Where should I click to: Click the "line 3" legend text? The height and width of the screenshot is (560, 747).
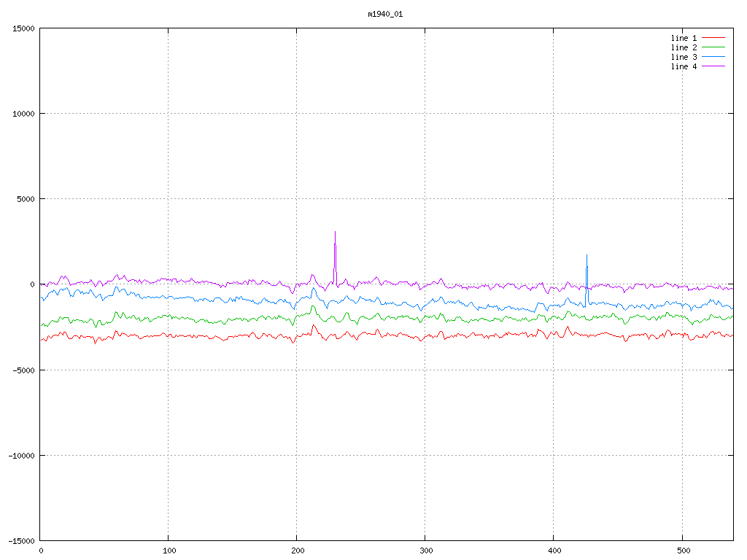pos(684,57)
